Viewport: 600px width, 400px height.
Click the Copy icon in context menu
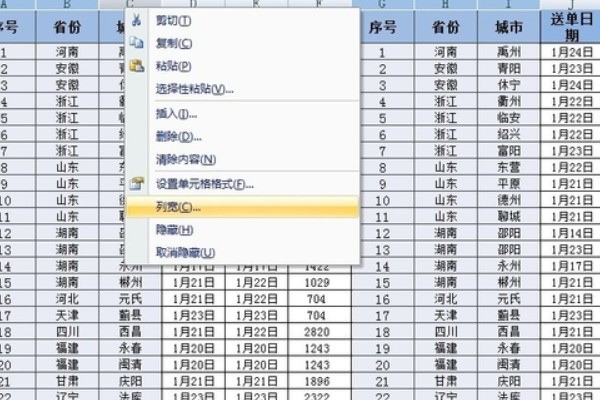coord(136,42)
